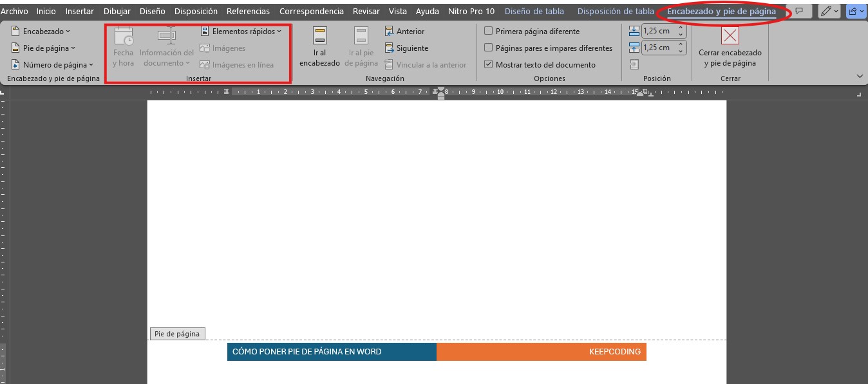Viewport: 868px width, 384px height.
Task: Click Ir al pie de página icon
Action: coord(361,48)
